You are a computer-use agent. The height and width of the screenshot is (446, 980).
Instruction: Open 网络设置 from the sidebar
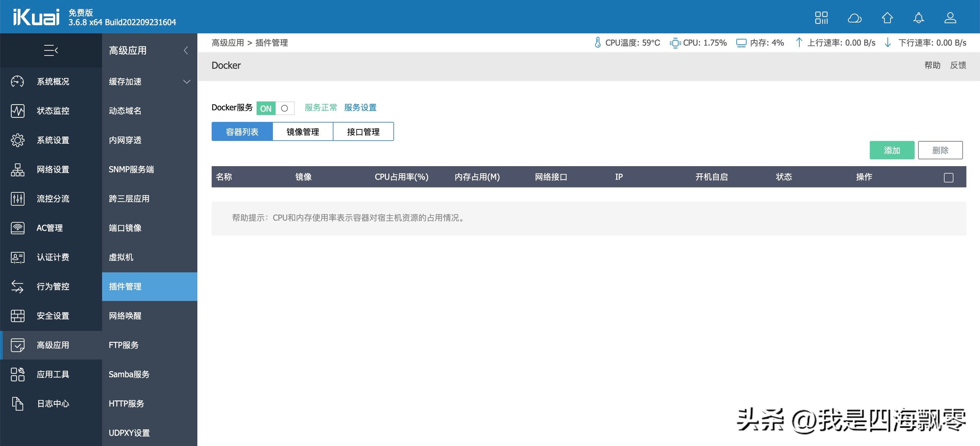17,169
